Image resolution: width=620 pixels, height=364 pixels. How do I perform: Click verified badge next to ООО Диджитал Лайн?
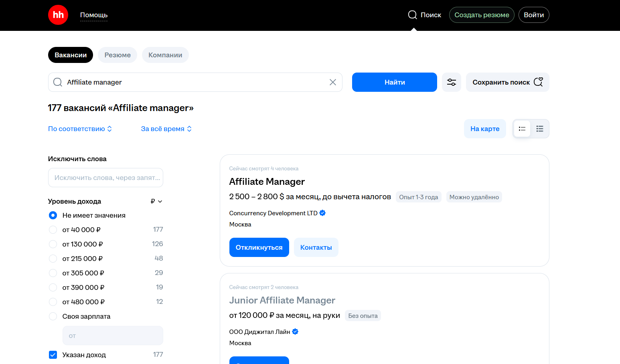coord(295,332)
